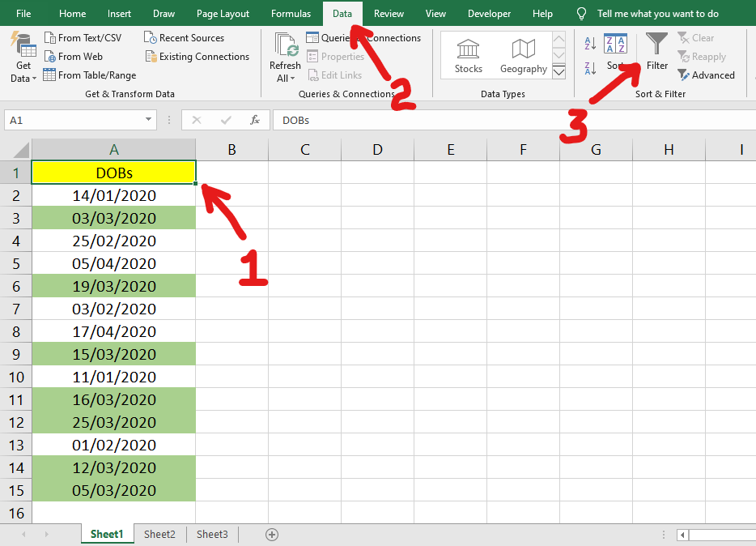Select cell with 17/04/2020
The width and height of the screenshot is (756, 546).
tap(114, 331)
